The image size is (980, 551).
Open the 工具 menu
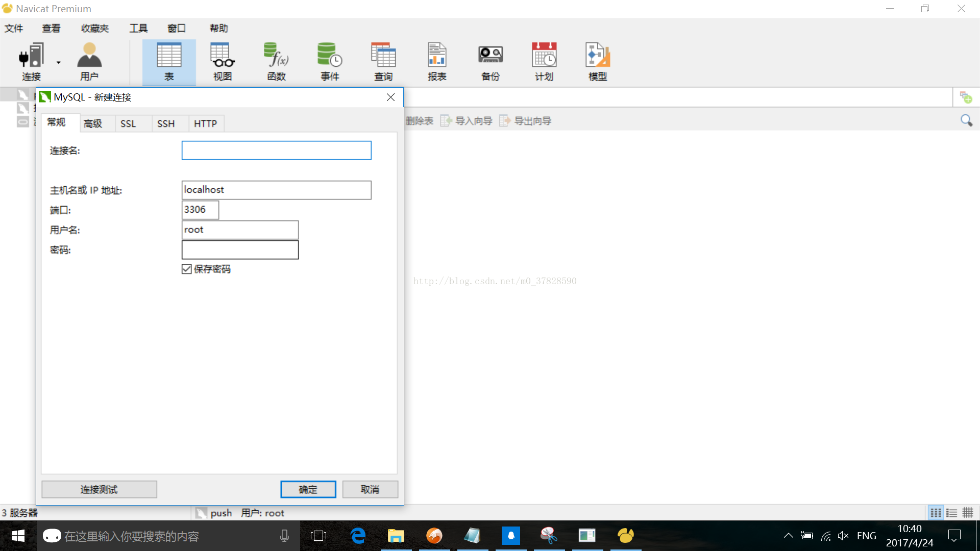pyautogui.click(x=138, y=28)
